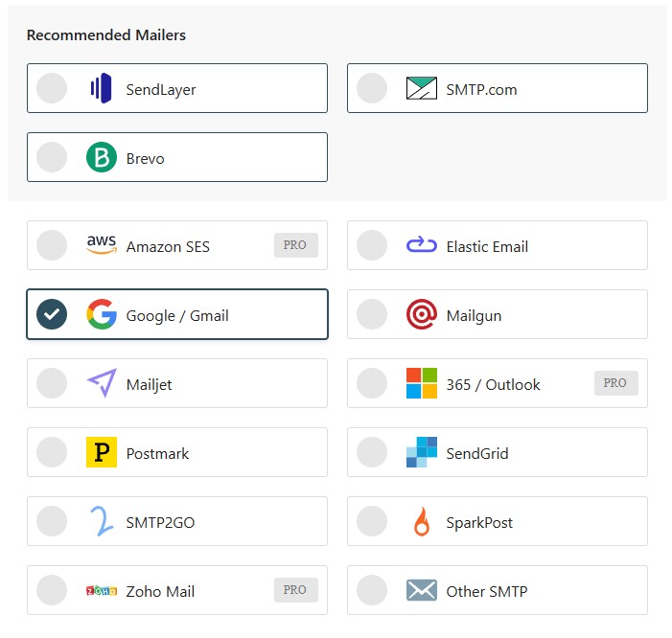The width and height of the screenshot is (672, 638).
Task: Click the SendGrid label text
Action: (x=477, y=454)
